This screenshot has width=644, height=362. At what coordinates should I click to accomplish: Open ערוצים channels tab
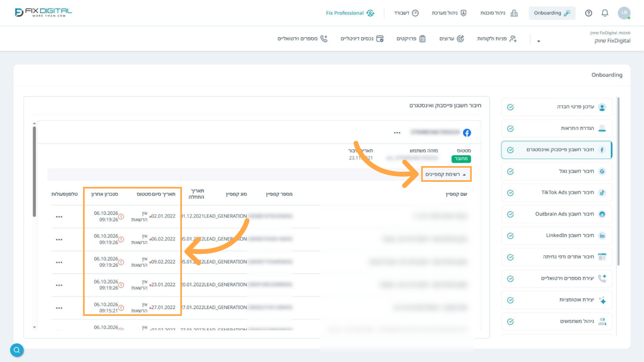tap(452, 39)
